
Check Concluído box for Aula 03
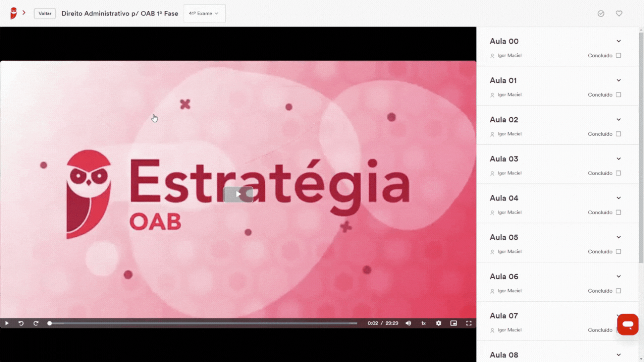(x=619, y=173)
